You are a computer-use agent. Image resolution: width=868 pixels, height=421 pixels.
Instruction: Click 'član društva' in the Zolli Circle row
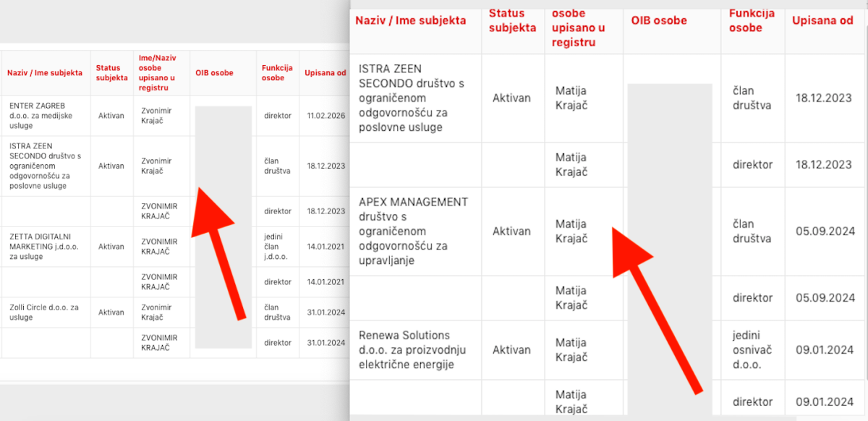click(x=277, y=312)
